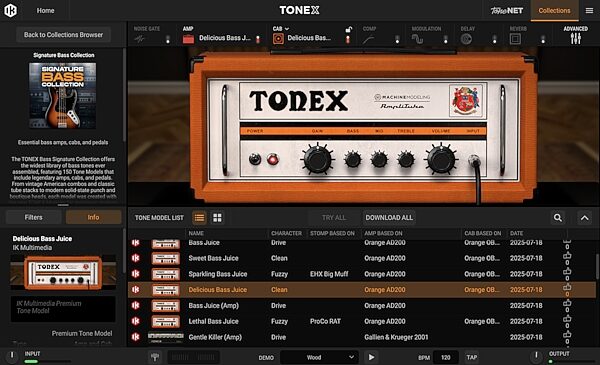Play the demo loop

[371, 357]
